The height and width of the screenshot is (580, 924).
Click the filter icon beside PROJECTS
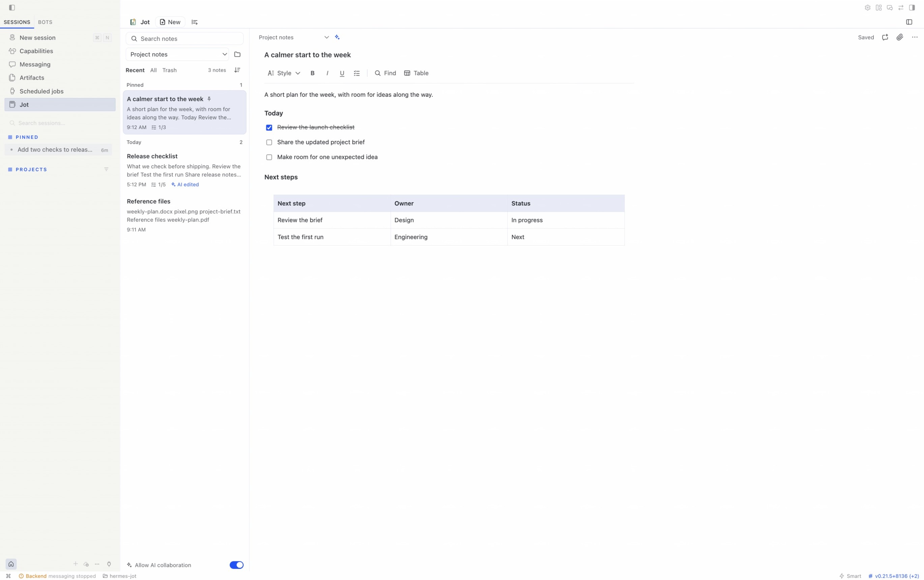click(106, 169)
